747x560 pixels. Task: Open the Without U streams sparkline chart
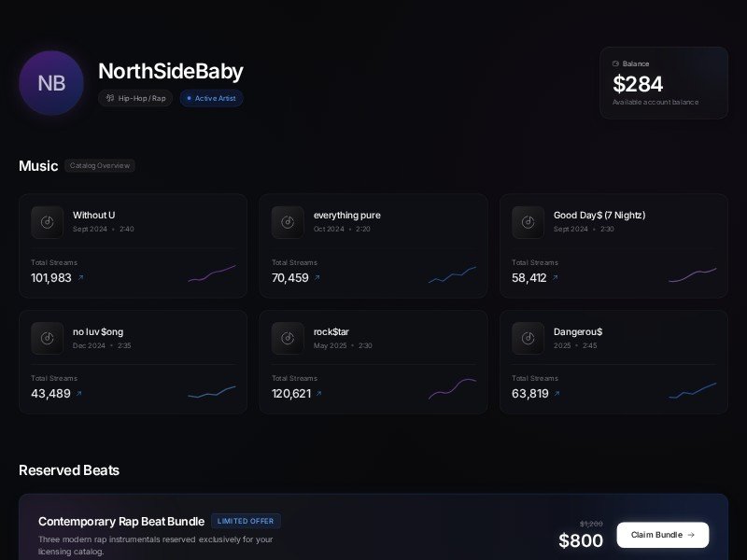point(212,273)
